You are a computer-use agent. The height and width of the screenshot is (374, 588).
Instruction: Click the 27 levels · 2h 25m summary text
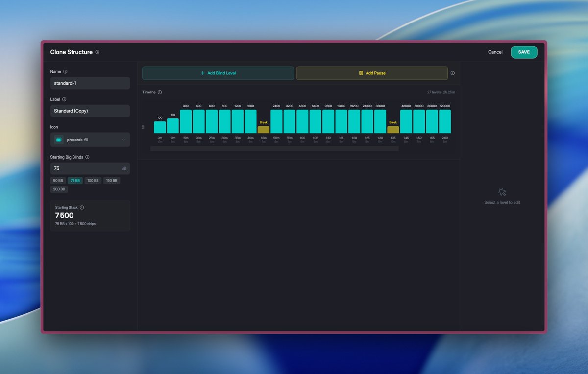pos(441,92)
